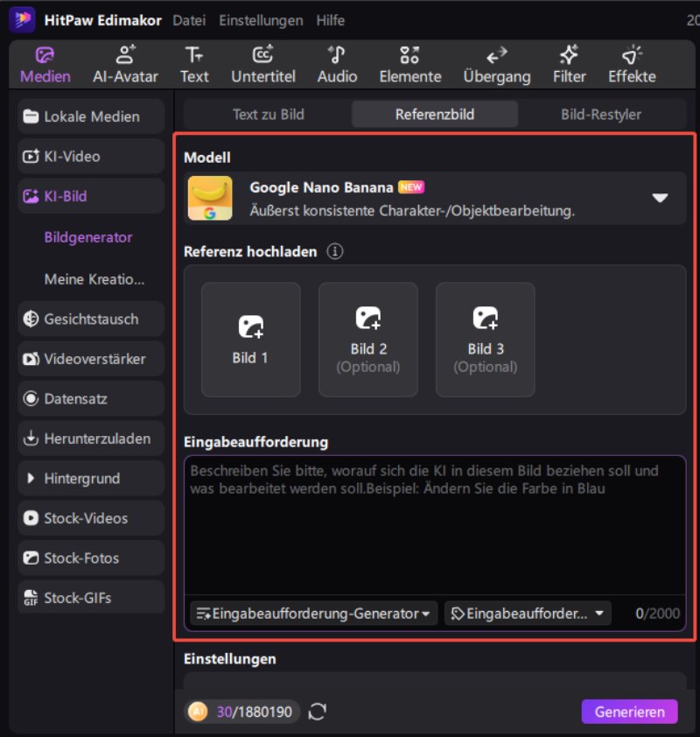Open the truncated Eingabeaufforder... tag dropdown
This screenshot has width=700, height=737.
(x=528, y=614)
